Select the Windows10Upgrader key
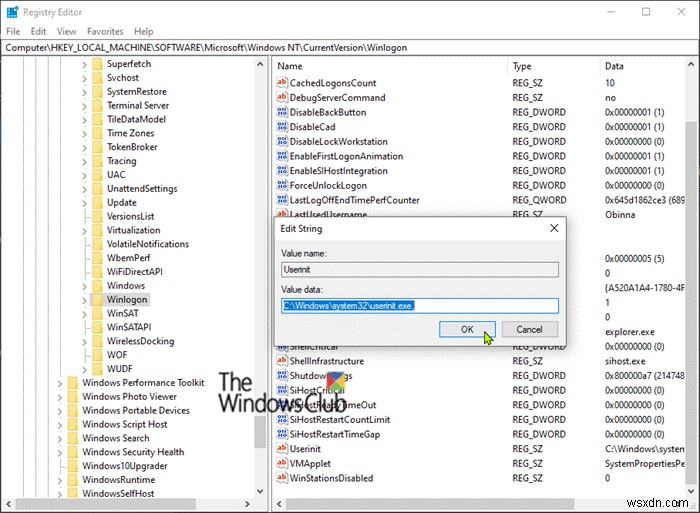Viewport: 700px width, 513px height. point(125,466)
